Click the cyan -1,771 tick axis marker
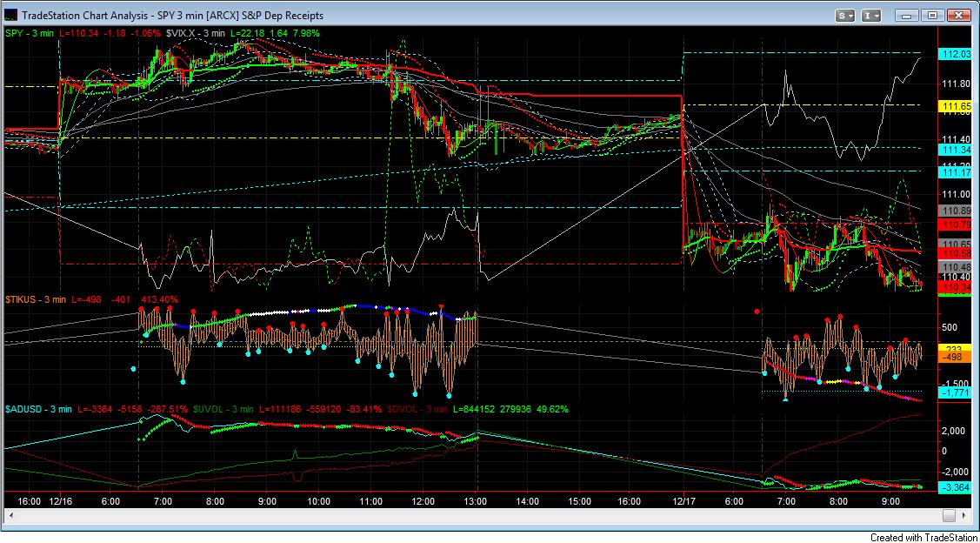This screenshot has width=980, height=543. pos(954,392)
